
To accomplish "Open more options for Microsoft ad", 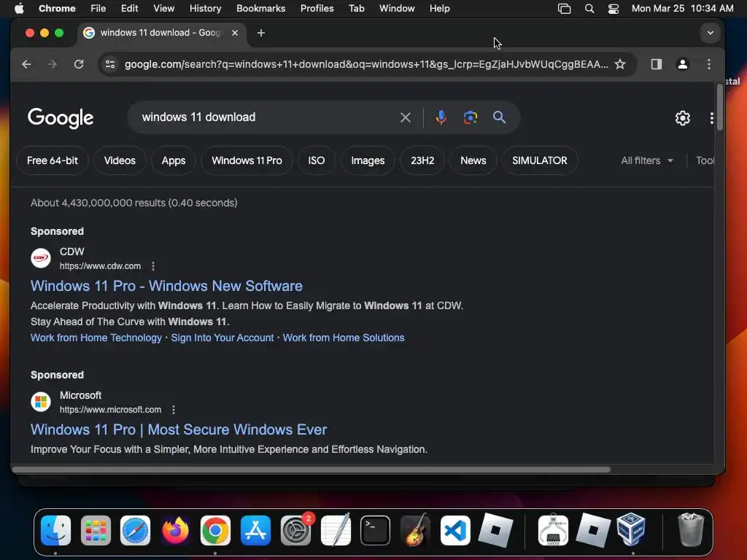I will pyautogui.click(x=174, y=410).
